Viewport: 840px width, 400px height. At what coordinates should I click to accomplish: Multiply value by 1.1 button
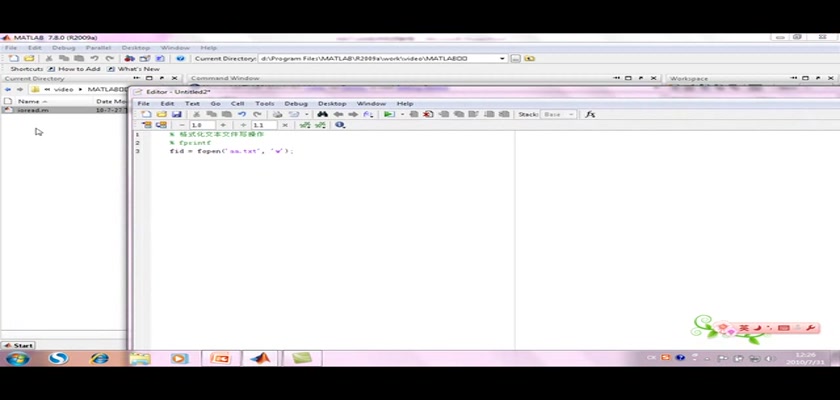click(284, 125)
